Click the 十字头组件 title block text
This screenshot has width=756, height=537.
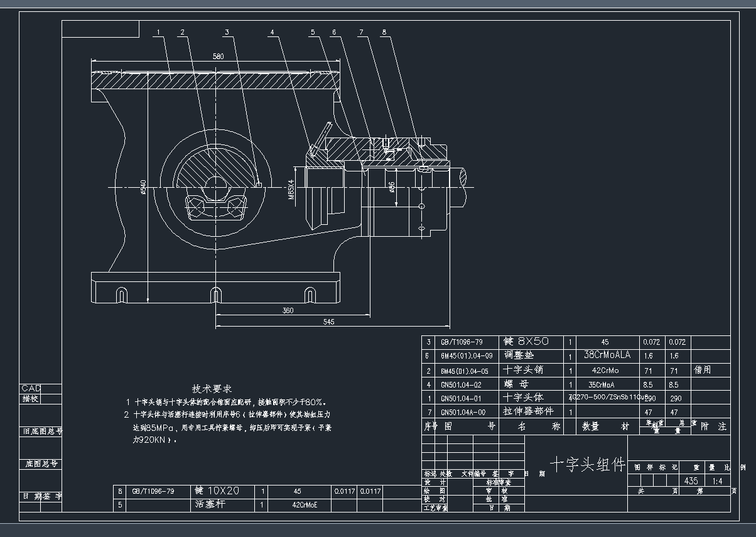588,465
